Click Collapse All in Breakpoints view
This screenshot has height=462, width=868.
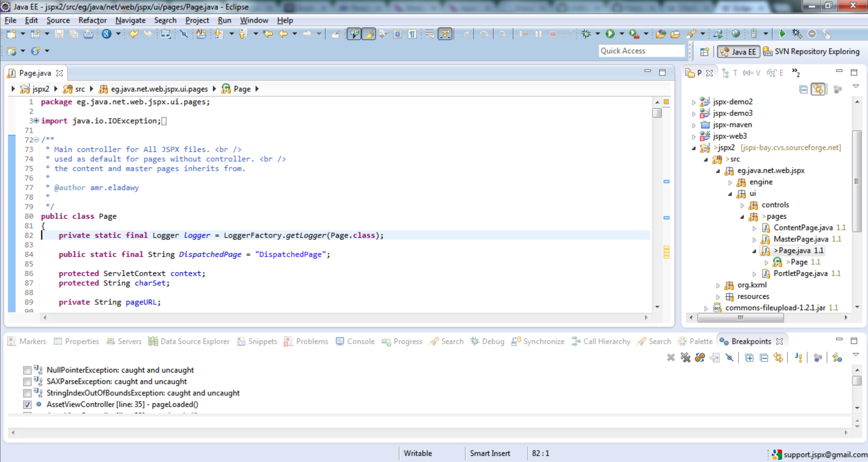[x=764, y=358]
